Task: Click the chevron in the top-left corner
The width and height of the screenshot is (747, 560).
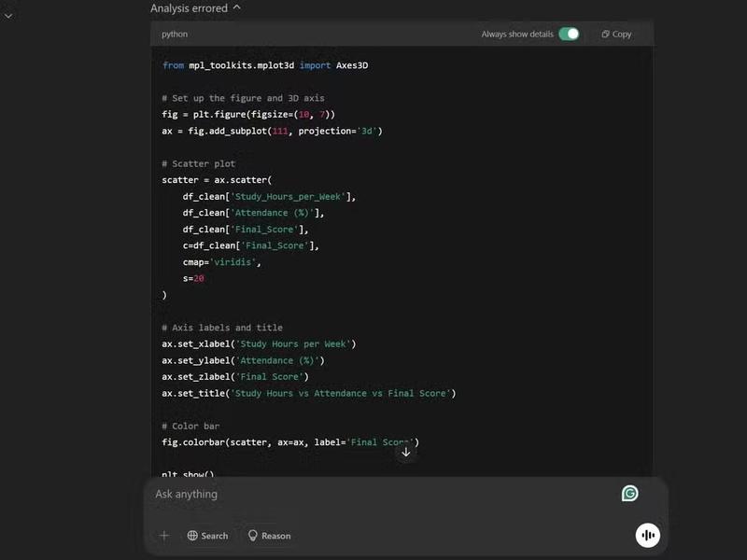Action: (7, 16)
